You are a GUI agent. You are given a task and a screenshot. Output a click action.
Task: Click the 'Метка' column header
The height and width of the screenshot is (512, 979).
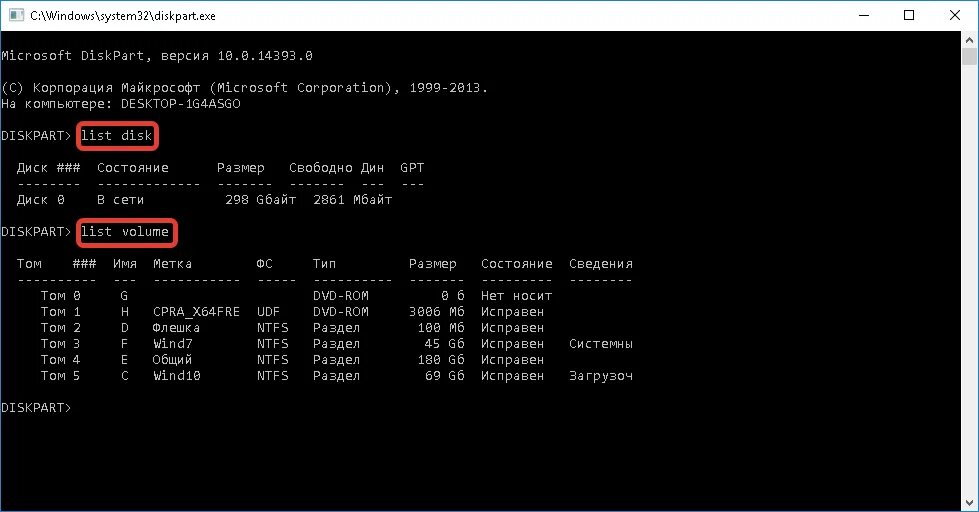point(172,263)
